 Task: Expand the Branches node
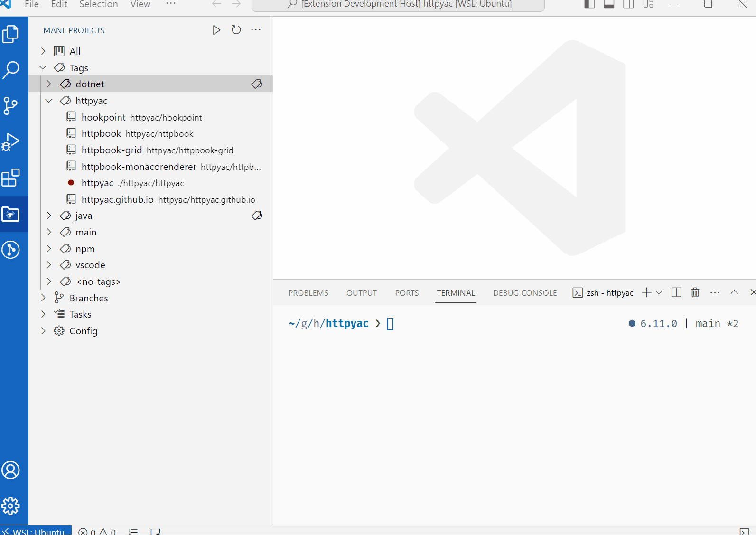tap(43, 298)
